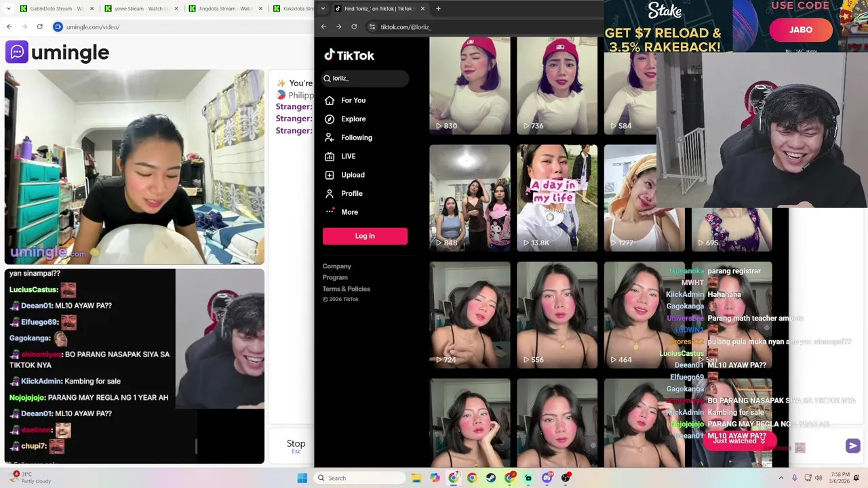
Task: Click the TikTok logo in the sidebar
Action: 349,56
